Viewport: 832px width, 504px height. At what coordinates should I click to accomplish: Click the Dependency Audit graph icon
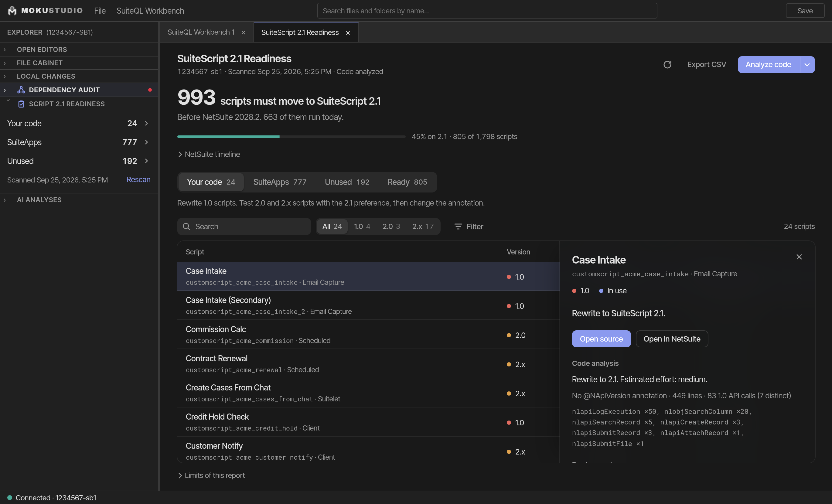tap(21, 90)
